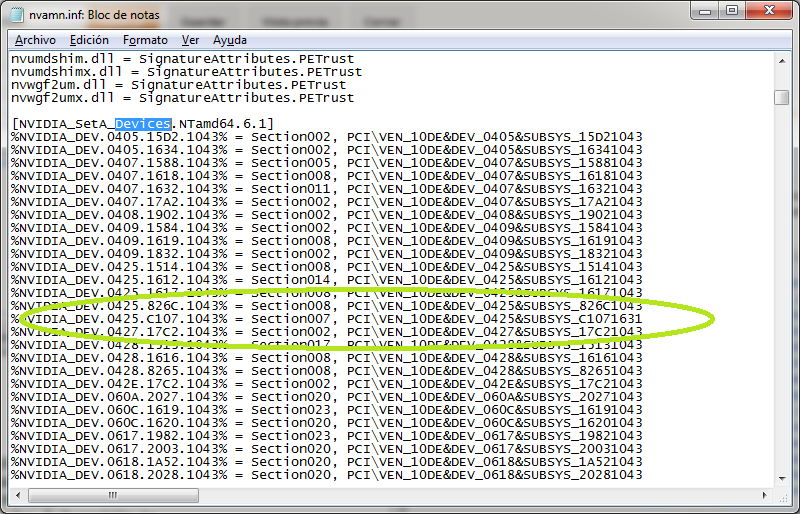The image size is (800, 514).
Task: Click the text SUBSYS_82651043
Action: point(583,371)
